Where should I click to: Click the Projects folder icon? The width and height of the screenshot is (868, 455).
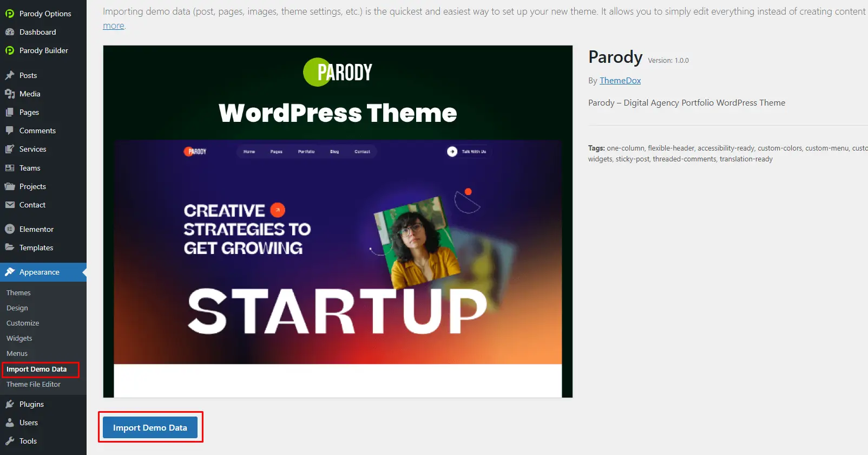tap(10, 186)
